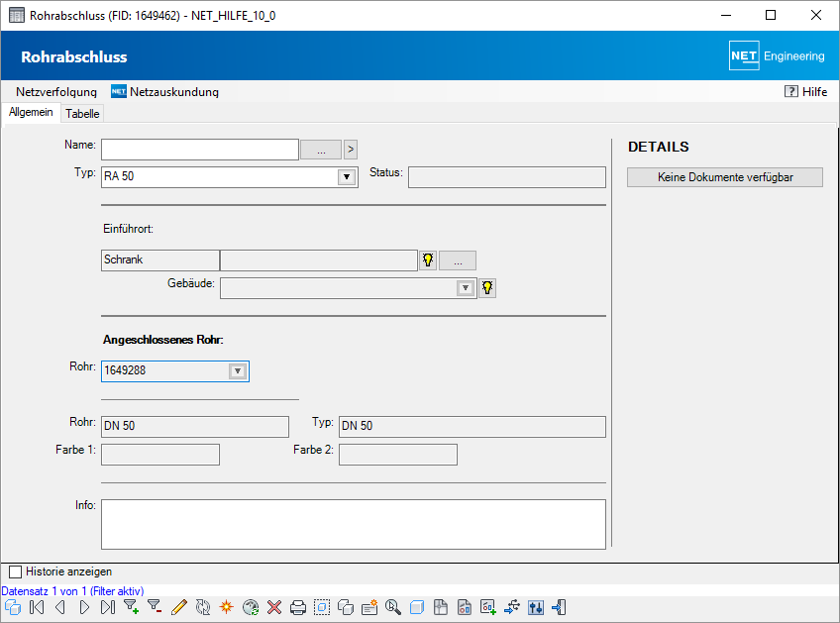840x623 pixels.
Task: Click the add filter funnel with plus
Action: [x=131, y=607]
